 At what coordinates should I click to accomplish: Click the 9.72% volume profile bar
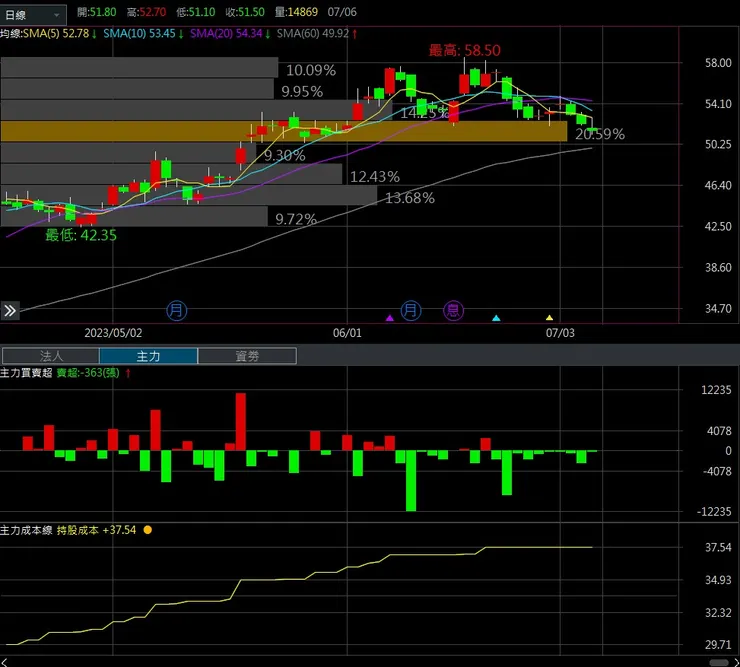134,216
